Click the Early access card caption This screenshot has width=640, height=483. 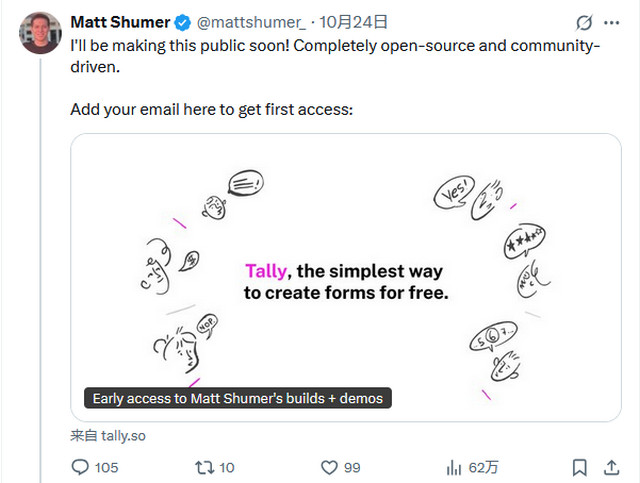pos(237,398)
